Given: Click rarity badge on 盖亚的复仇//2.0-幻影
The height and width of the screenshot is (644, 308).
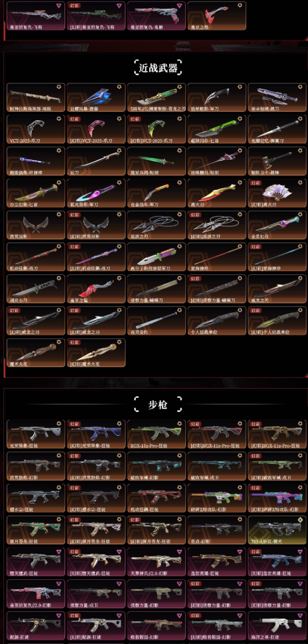Looking at the screenshot, I should 59,584.
